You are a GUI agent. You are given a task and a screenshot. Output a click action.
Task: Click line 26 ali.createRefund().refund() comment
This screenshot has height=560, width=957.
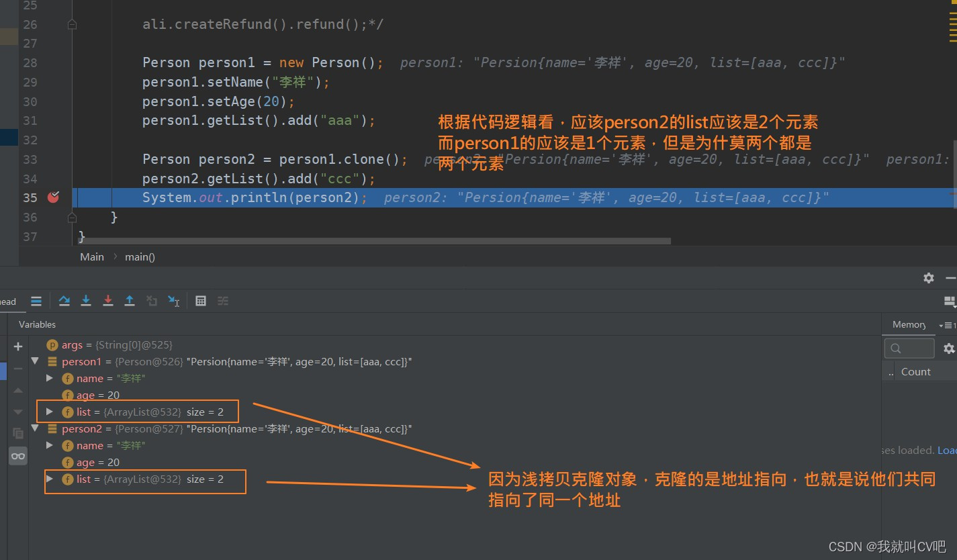(x=263, y=25)
